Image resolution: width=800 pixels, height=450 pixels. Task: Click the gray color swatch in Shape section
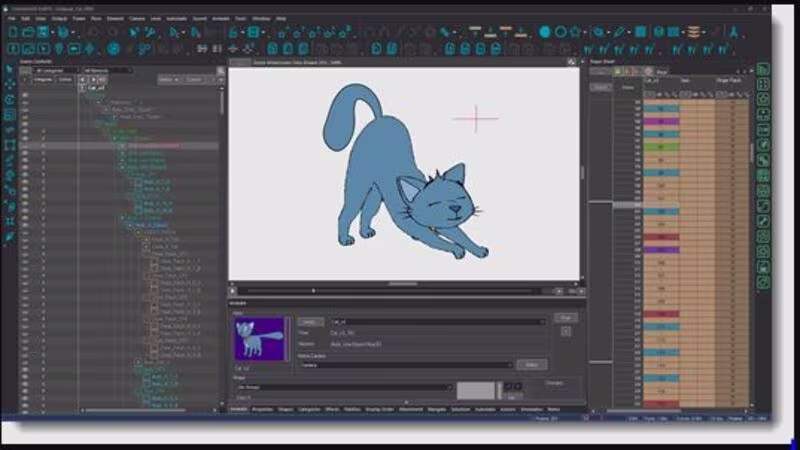click(476, 391)
